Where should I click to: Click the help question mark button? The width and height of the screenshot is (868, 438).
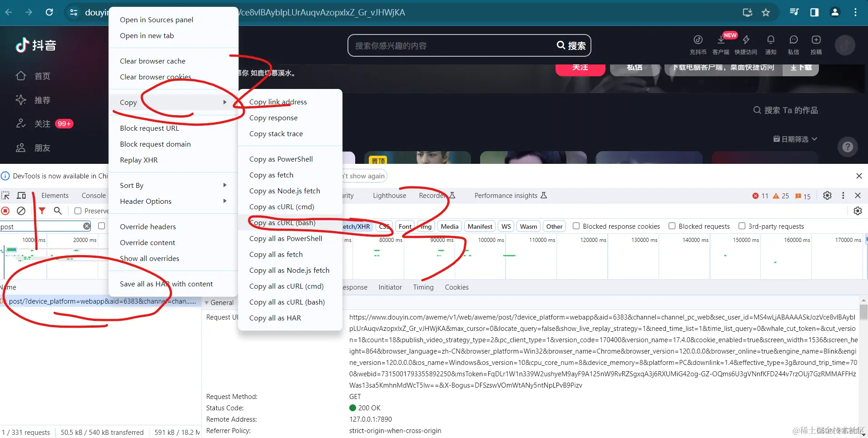point(848,147)
